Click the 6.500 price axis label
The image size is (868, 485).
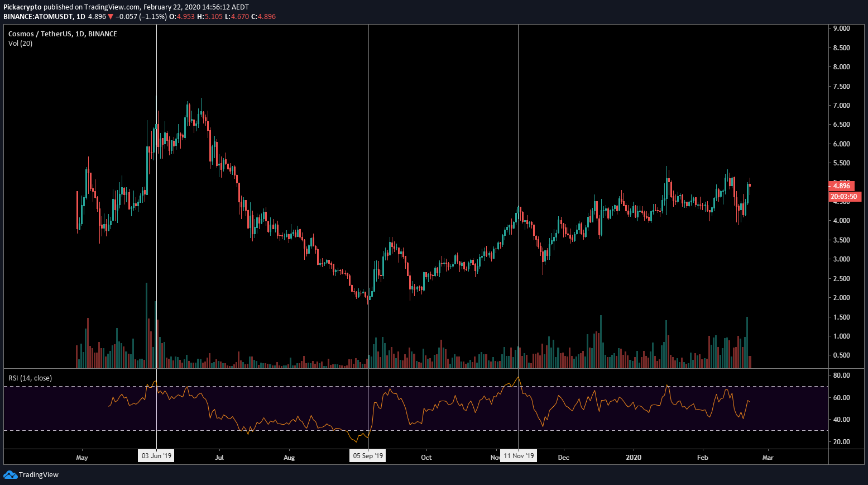pos(841,125)
